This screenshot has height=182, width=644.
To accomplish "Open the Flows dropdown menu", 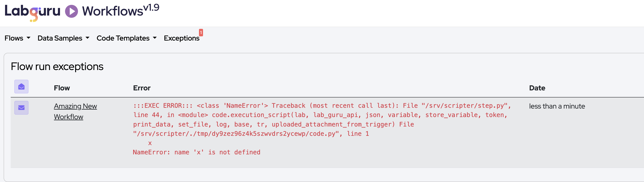I will tap(17, 38).
